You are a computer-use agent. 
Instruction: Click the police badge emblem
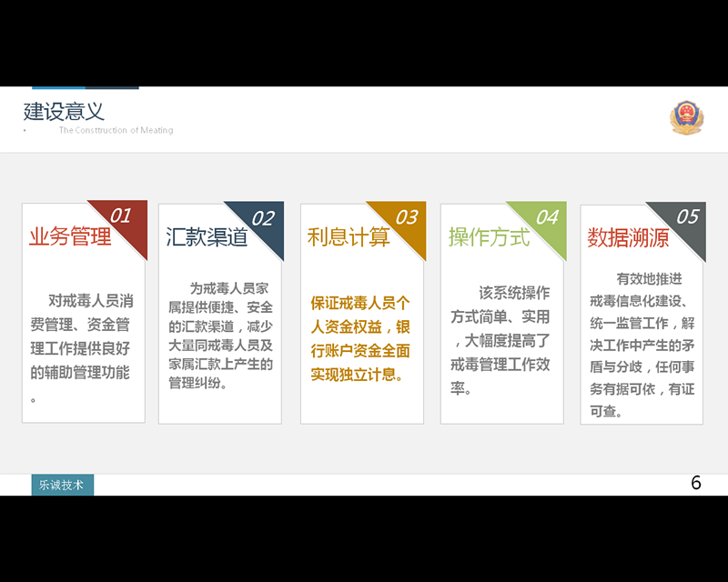[x=686, y=118]
